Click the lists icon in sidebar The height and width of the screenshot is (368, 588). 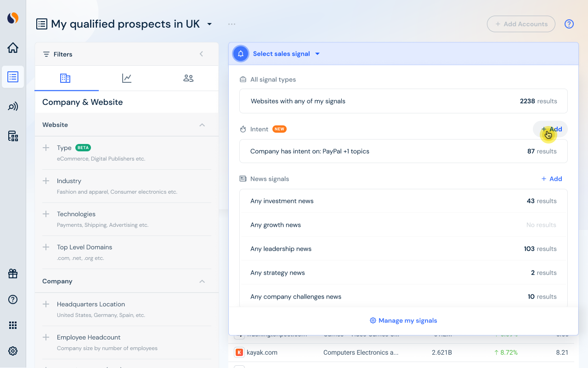[x=13, y=77]
